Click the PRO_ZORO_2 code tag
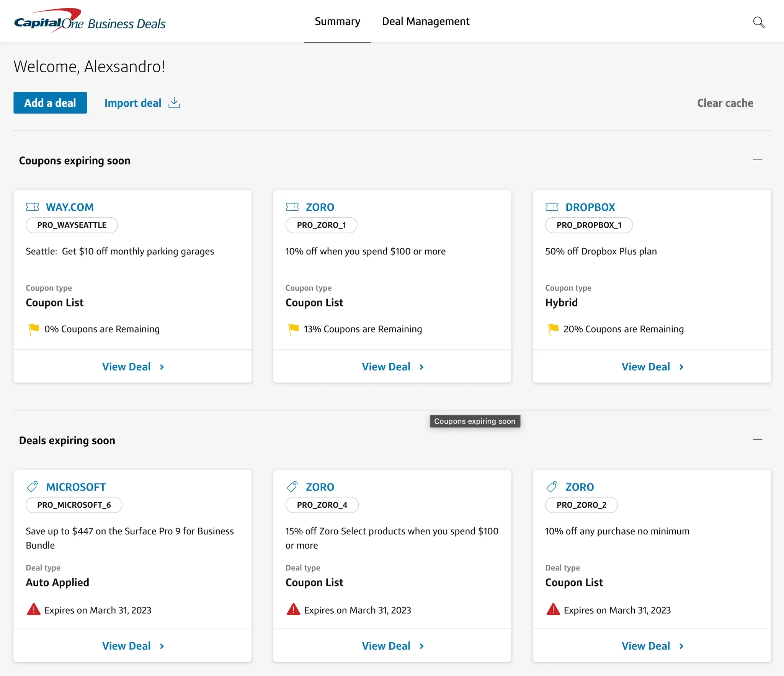This screenshot has height=676, width=784. 581,505
